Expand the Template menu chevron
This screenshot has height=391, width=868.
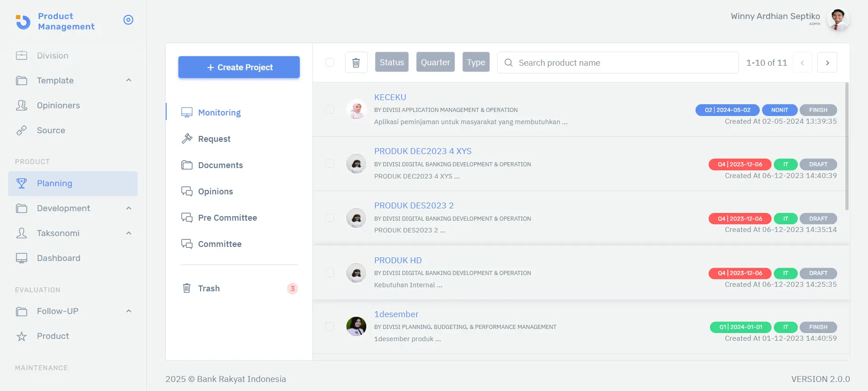[129, 80]
